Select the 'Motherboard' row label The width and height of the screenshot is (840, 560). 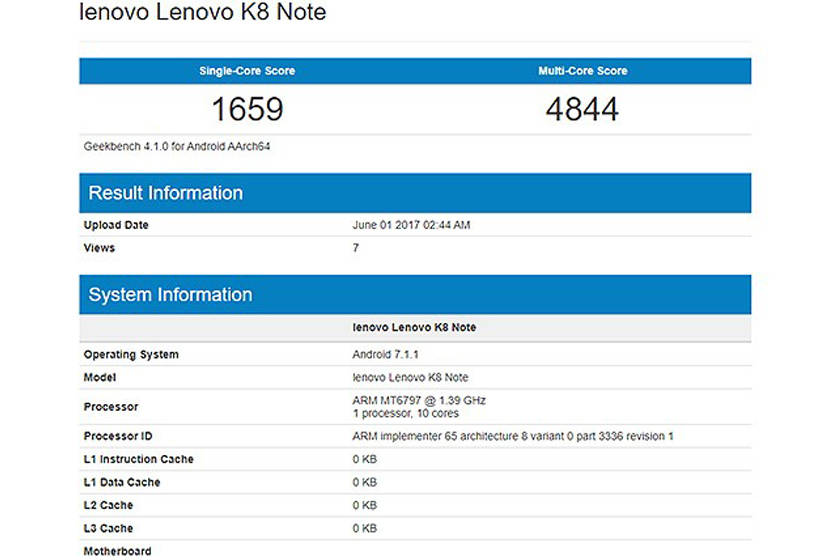(x=117, y=551)
